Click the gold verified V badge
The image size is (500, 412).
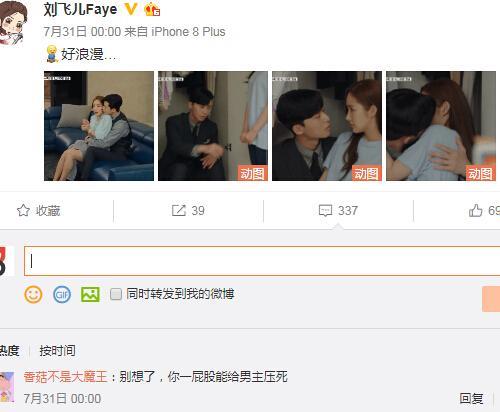tap(131, 9)
